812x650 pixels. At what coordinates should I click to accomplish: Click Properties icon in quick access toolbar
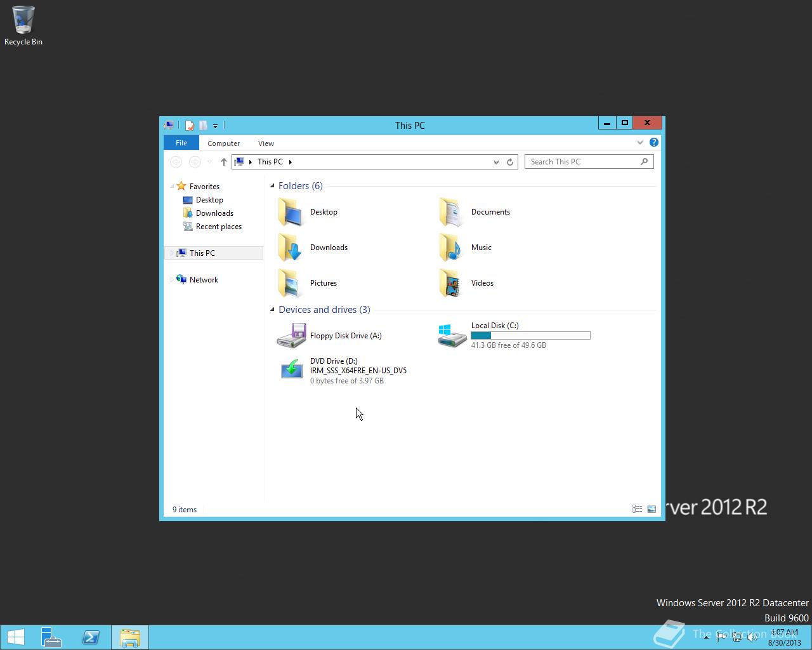[190, 125]
